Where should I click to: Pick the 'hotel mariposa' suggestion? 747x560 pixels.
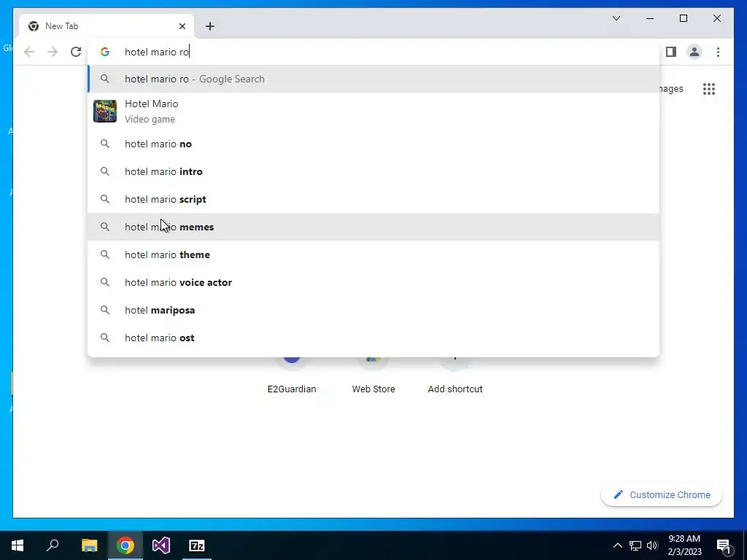(374, 310)
